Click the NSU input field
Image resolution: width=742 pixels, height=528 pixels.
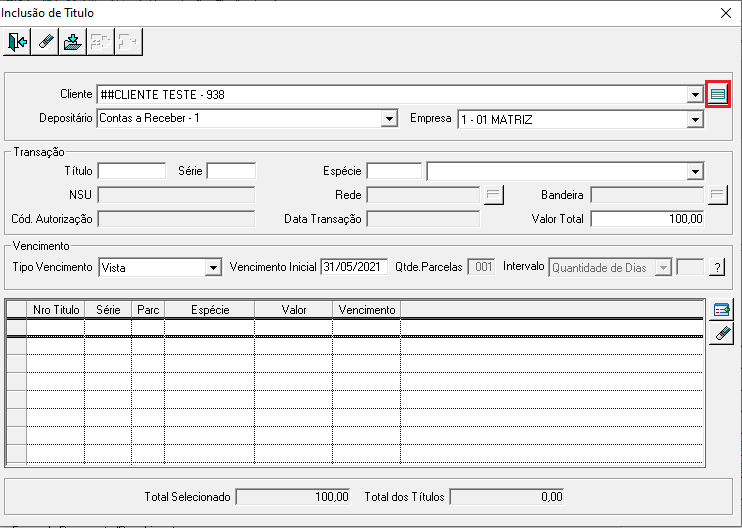(176, 194)
